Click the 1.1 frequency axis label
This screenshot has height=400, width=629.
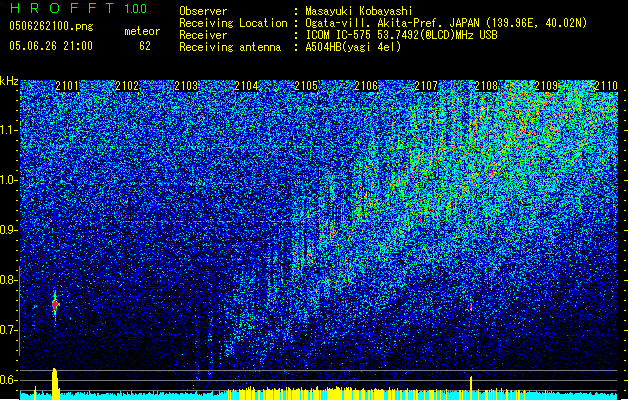point(9,130)
